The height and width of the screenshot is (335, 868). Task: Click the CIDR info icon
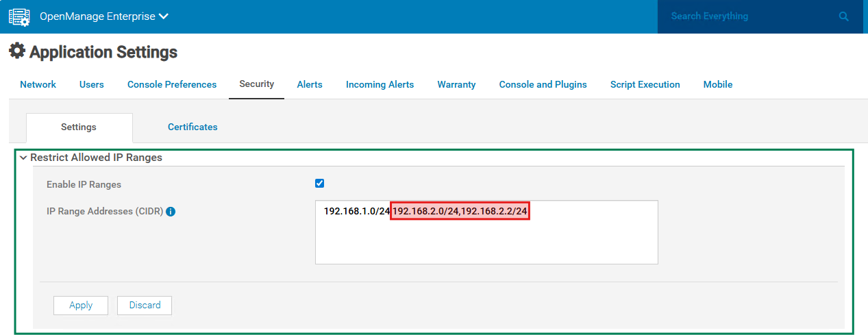[x=171, y=212]
